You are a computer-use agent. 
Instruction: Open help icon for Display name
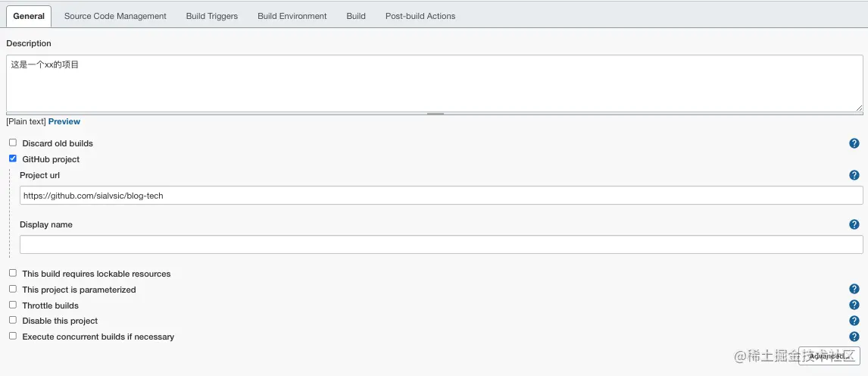[854, 224]
